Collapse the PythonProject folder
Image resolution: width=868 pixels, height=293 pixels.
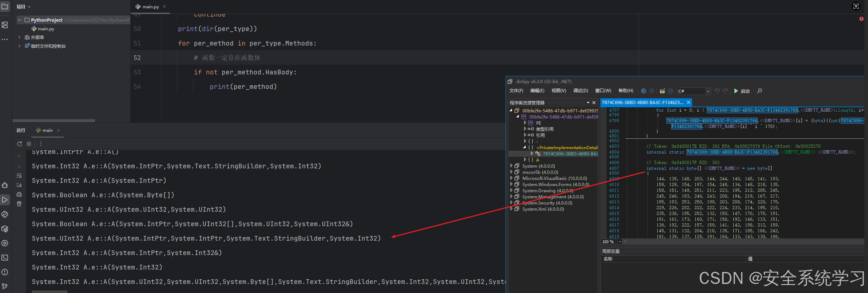[19, 20]
